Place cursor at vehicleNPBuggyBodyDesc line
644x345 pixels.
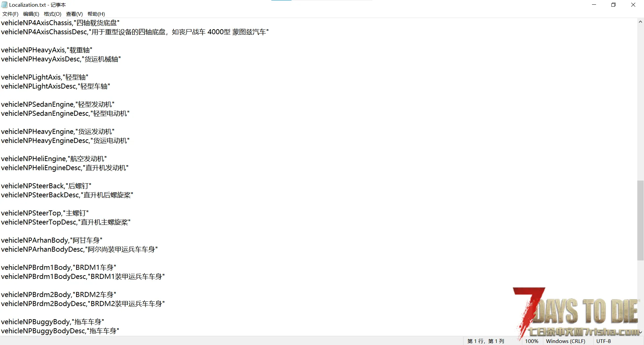[60, 331]
